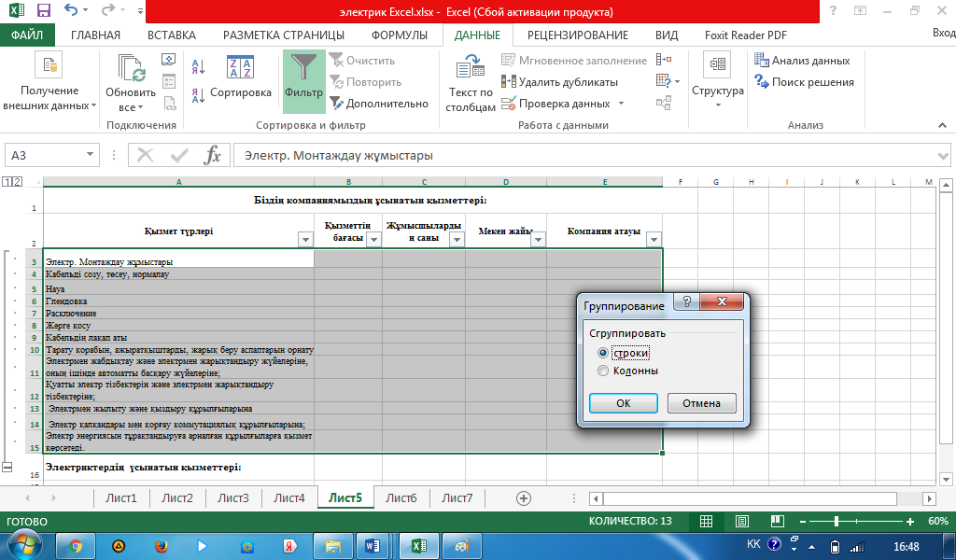Click the Save icon in quick access
956x560 pixels.
[x=43, y=13]
